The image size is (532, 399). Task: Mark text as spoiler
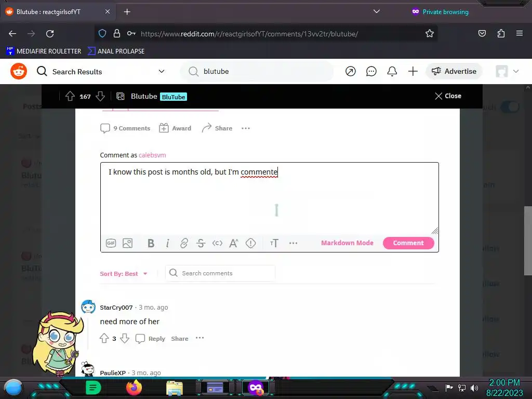pyautogui.click(x=251, y=243)
